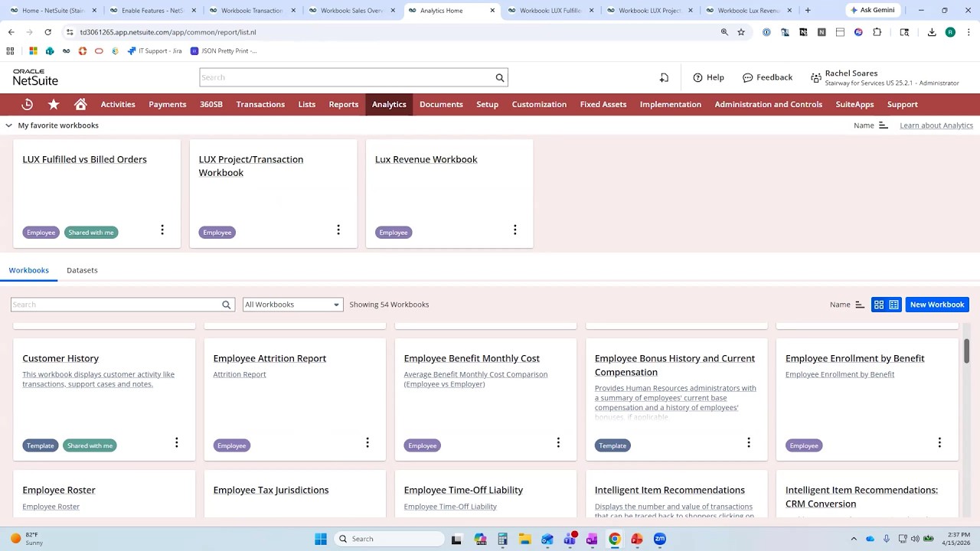
Task: Open options menu for LUX Project/Transaction Workbook
Action: pyautogui.click(x=338, y=230)
